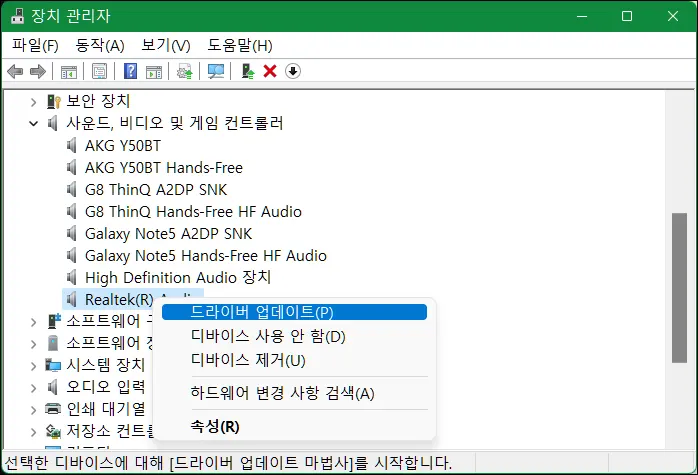
Task: Click the Forward arrow toolbar icon
Action: click(x=38, y=71)
